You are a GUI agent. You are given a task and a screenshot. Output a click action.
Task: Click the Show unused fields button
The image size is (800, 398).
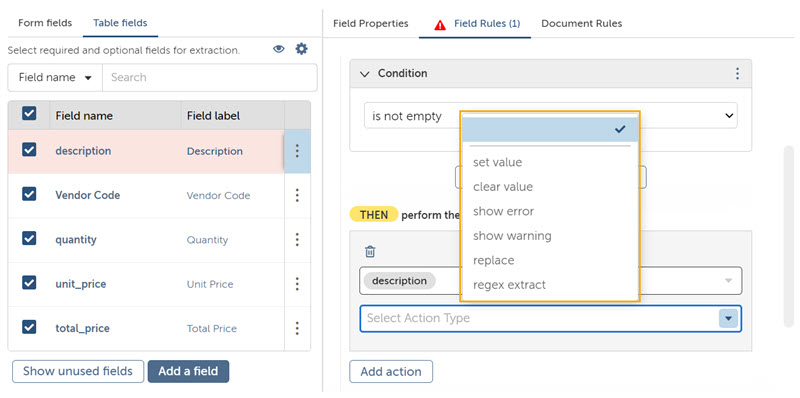[x=78, y=371]
